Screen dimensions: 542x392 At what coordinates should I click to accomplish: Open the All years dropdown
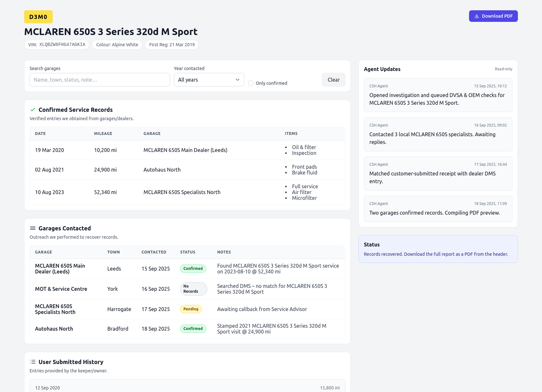click(x=209, y=80)
